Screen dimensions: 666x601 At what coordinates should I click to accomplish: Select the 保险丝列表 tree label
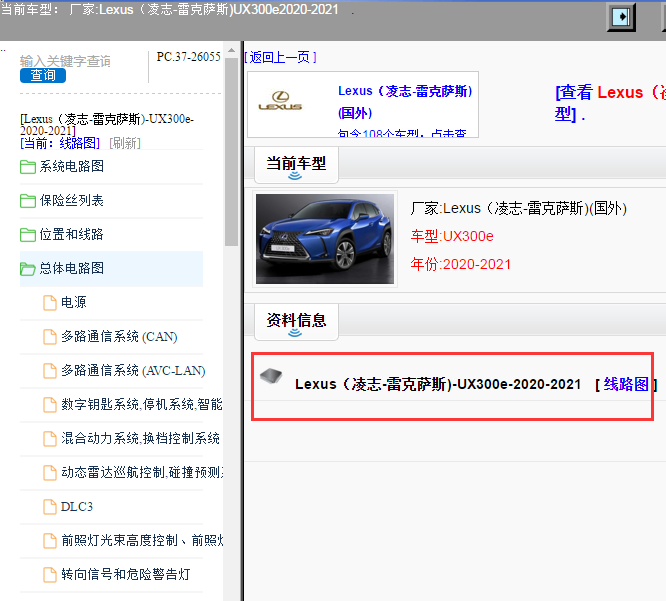[x=72, y=200]
